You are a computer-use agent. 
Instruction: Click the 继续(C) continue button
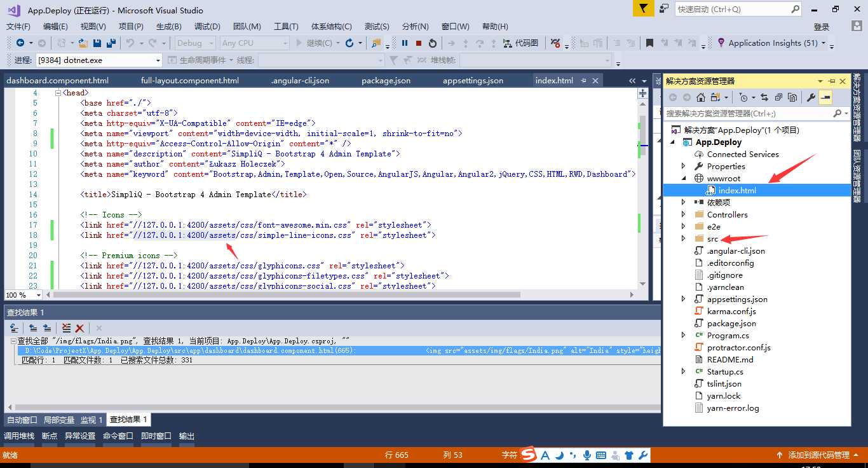pos(315,43)
